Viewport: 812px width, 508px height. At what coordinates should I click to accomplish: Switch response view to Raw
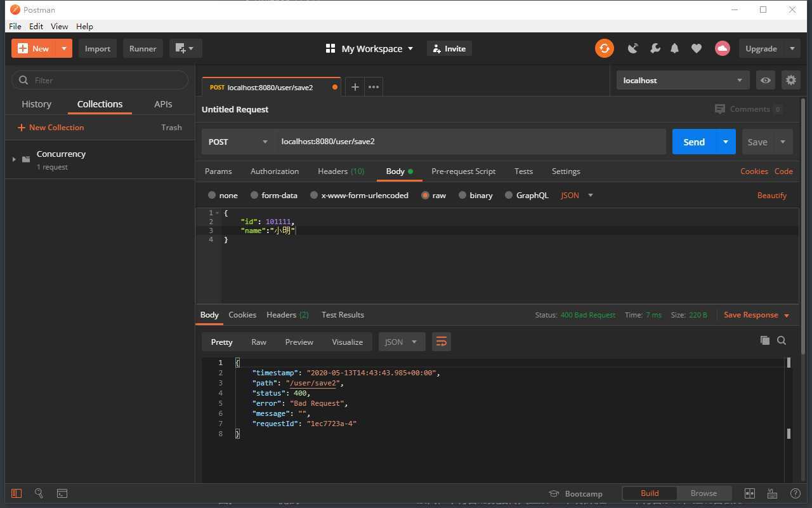pos(259,342)
